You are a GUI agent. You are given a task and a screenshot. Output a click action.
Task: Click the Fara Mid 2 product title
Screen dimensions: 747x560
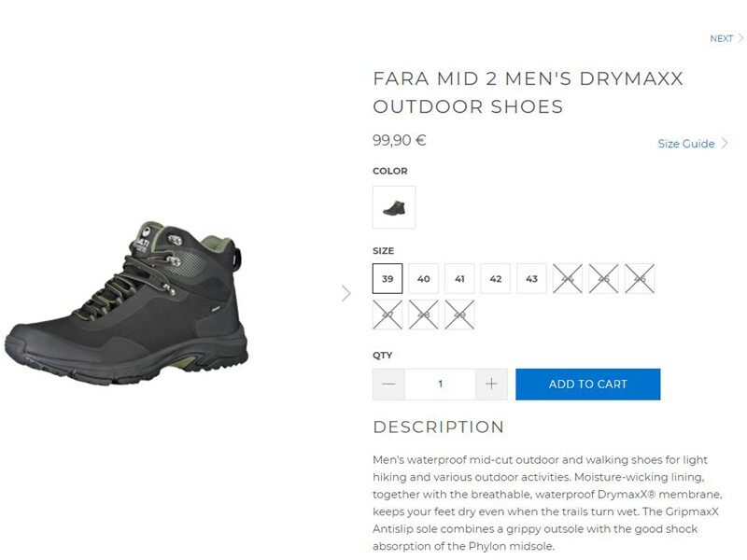[528, 92]
